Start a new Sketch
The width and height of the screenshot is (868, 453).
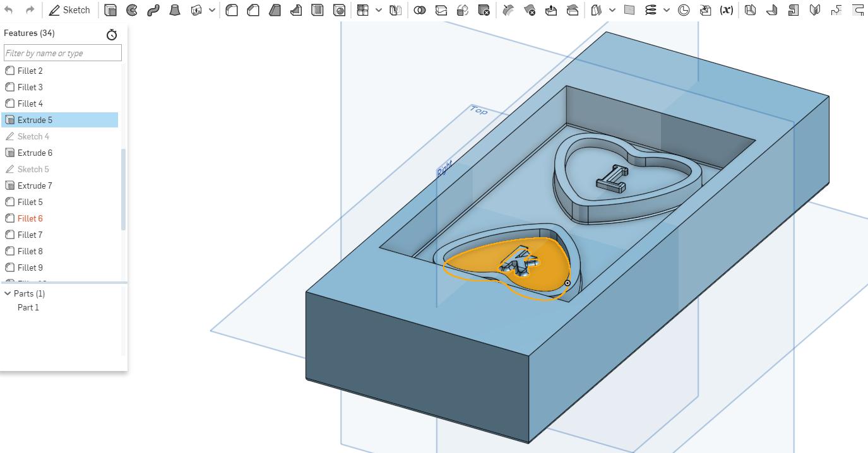click(70, 10)
